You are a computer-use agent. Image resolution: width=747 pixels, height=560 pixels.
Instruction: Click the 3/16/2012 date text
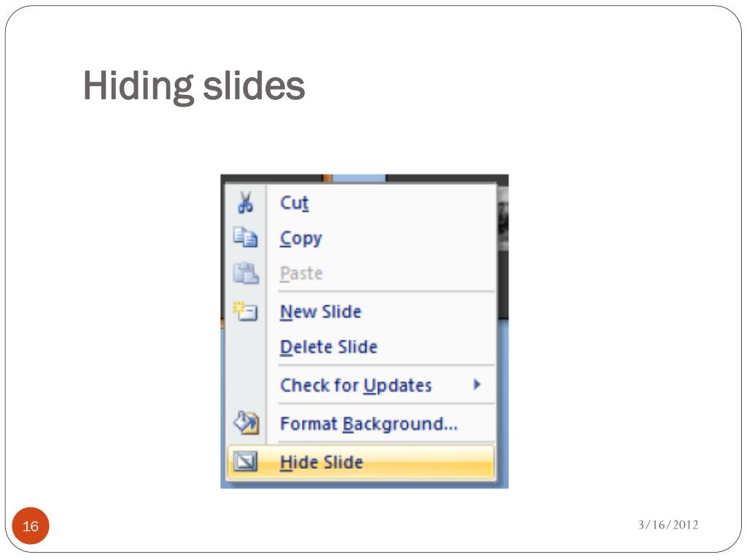[668, 524]
